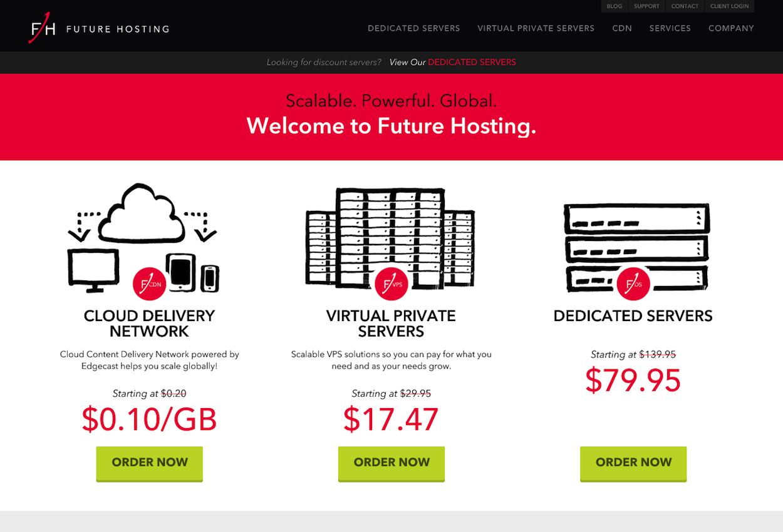Click the cloud and devices CDN illustration
783x532 pixels.
click(x=143, y=238)
